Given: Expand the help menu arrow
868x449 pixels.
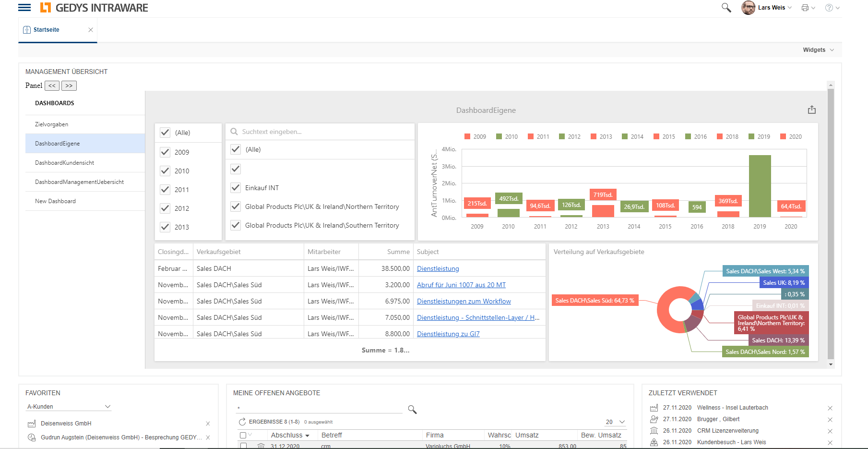Looking at the screenshot, I should 838,8.
